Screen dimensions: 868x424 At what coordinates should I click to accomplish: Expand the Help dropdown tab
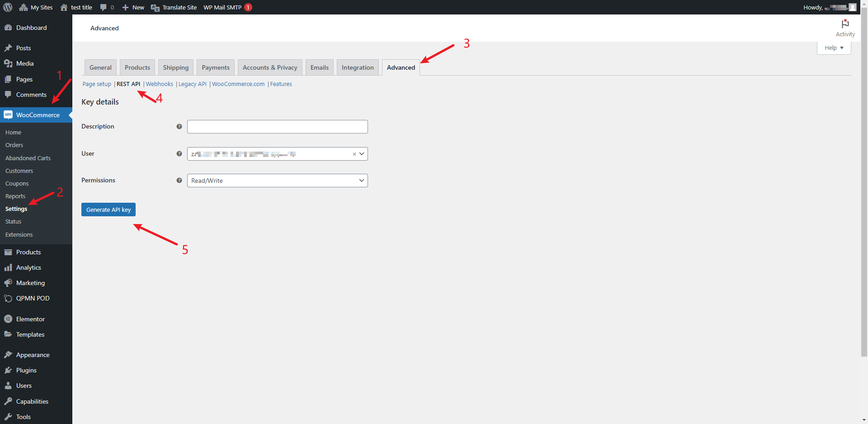coord(834,48)
